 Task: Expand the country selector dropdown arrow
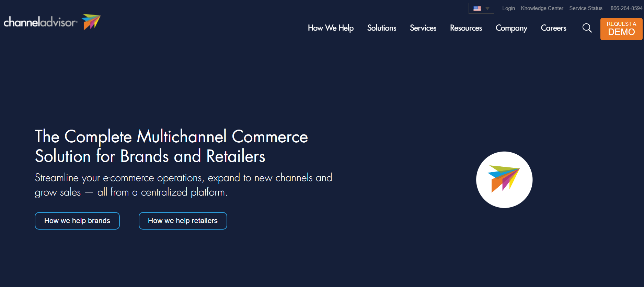pos(487,8)
